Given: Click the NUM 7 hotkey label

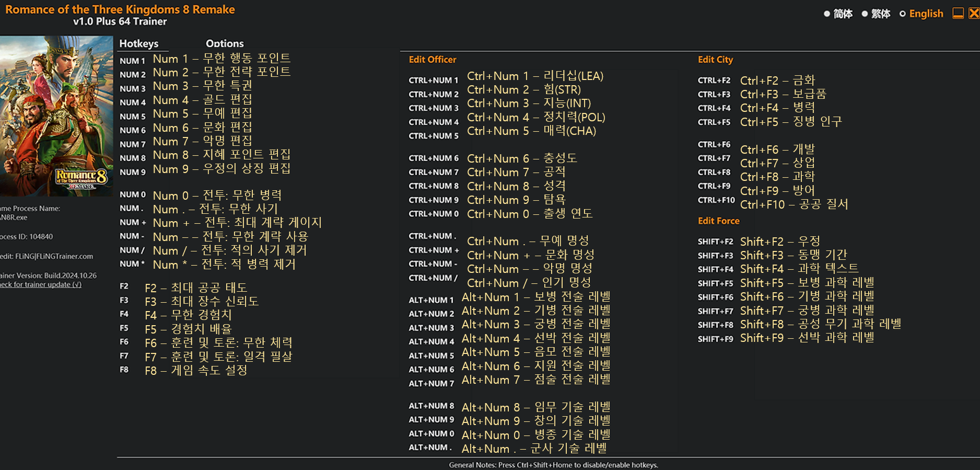Looking at the screenshot, I should tap(133, 144).
